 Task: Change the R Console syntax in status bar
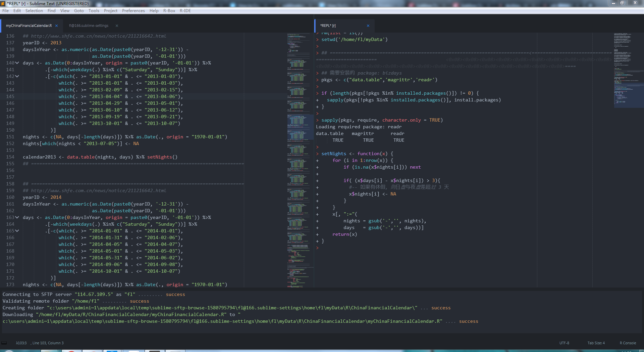(628, 343)
